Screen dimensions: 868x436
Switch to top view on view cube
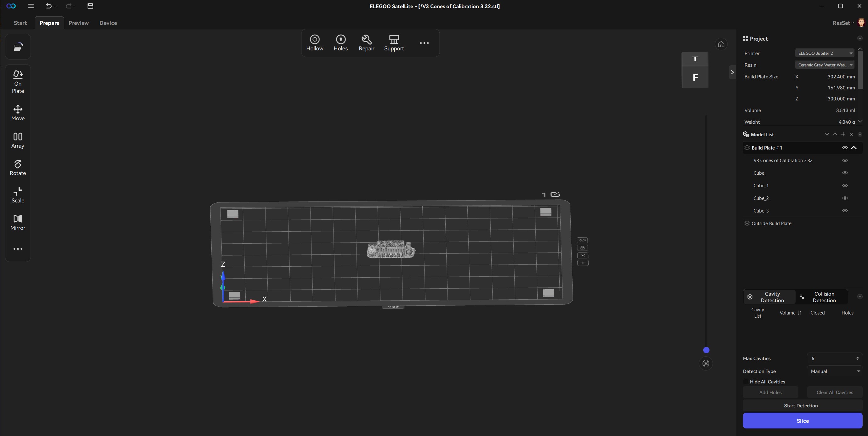[x=695, y=59]
